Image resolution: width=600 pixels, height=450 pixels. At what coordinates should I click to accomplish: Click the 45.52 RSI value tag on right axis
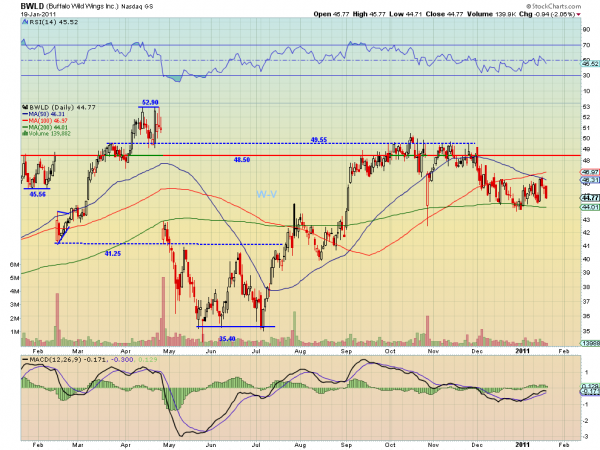(590, 64)
